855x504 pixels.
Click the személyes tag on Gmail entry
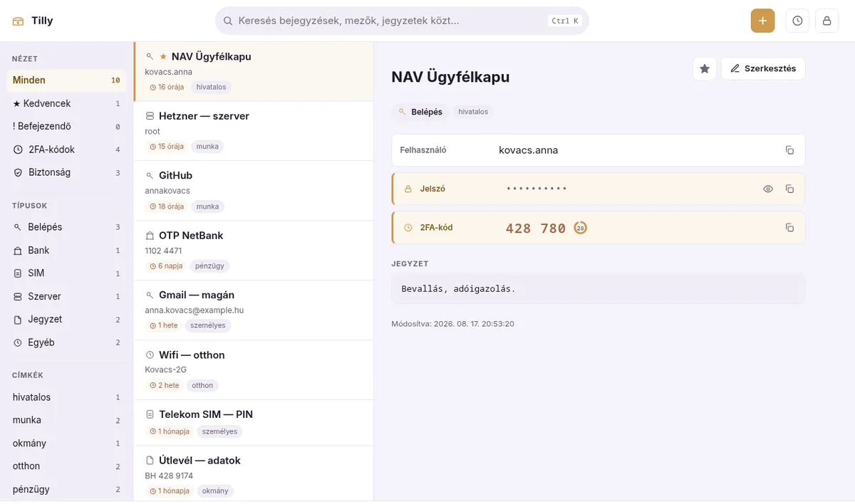tap(207, 325)
